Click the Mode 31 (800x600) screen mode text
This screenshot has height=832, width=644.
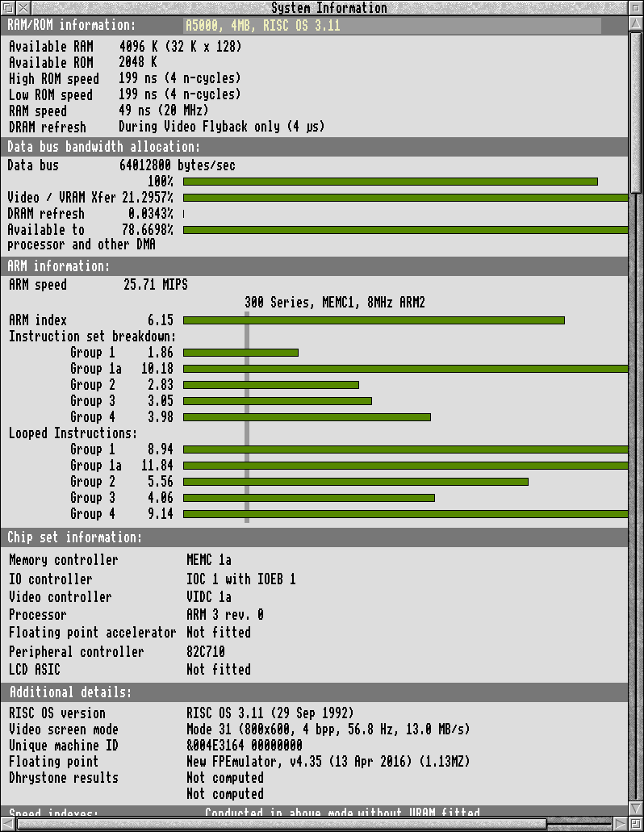pyautogui.click(x=328, y=729)
